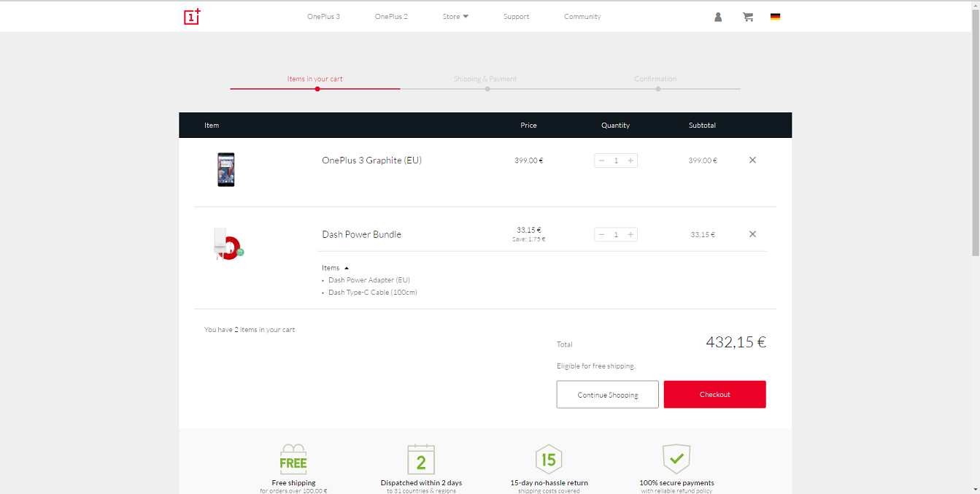Click the OnePlus 3 phone thumbnail
This screenshot has height=494, width=980.
point(226,169)
